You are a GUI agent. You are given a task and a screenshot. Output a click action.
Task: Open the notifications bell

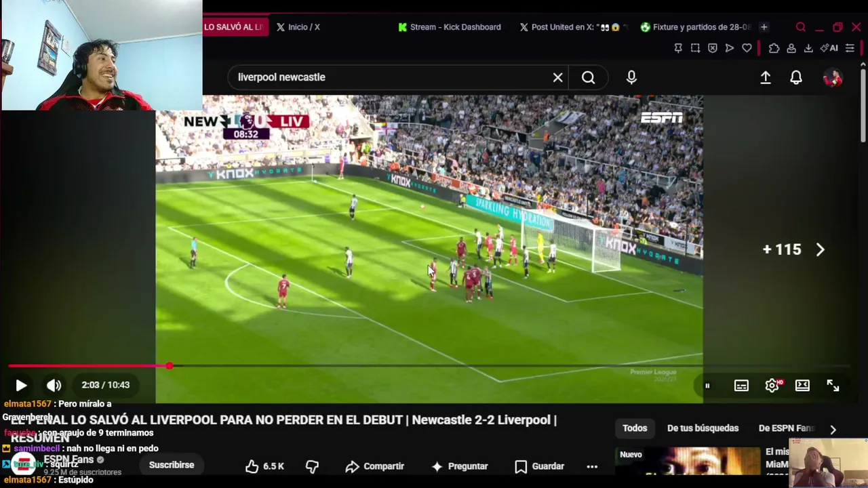click(796, 78)
